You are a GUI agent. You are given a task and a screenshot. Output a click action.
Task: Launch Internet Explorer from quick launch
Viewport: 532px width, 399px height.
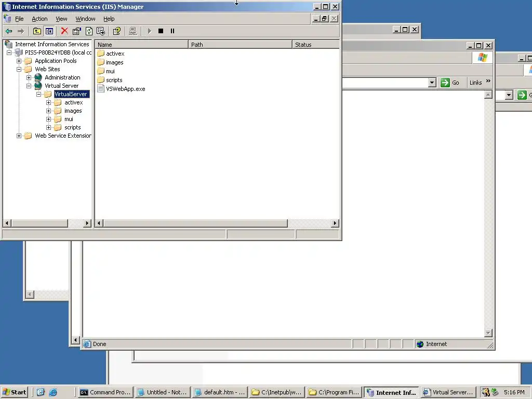(x=54, y=392)
